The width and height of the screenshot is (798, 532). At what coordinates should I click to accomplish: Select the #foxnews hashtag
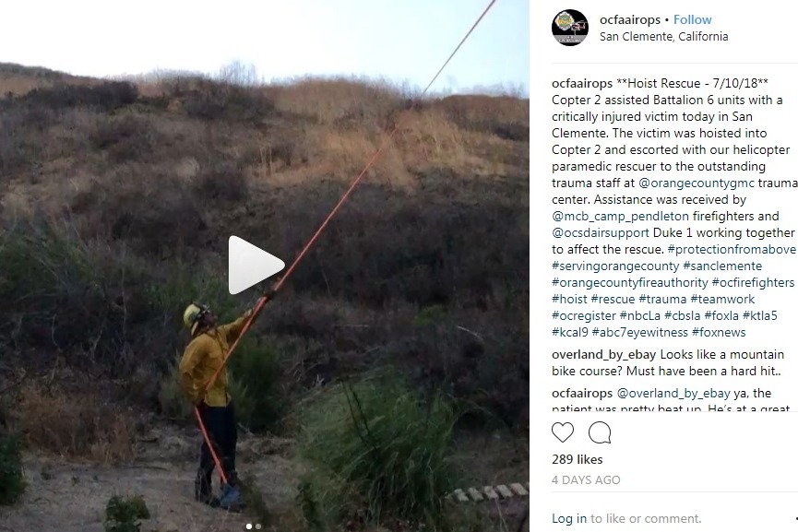coord(719,333)
